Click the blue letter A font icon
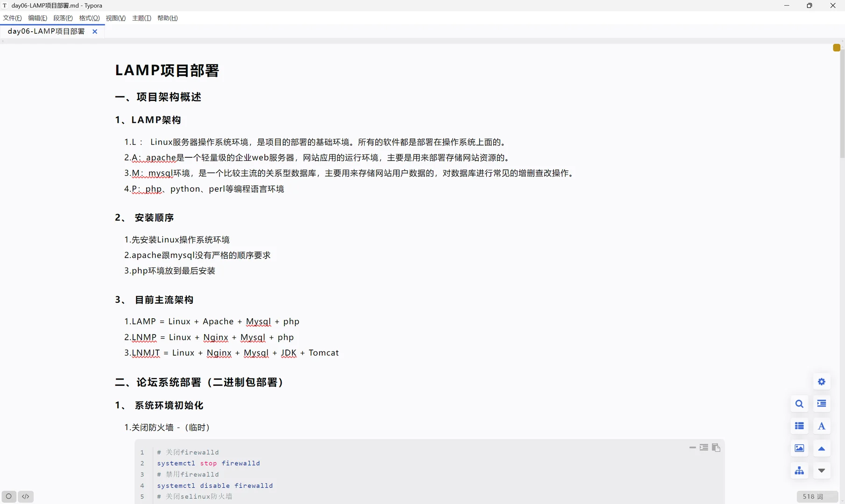This screenshot has height=504, width=845. coord(821,426)
